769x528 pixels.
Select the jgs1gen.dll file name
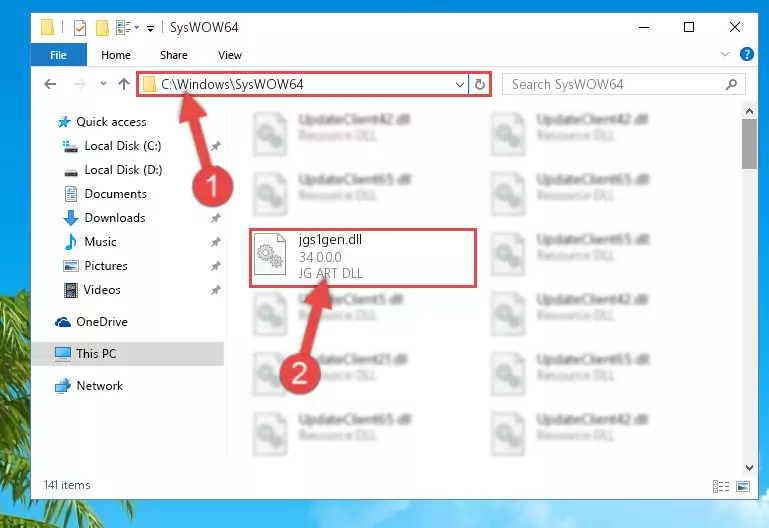pos(330,240)
